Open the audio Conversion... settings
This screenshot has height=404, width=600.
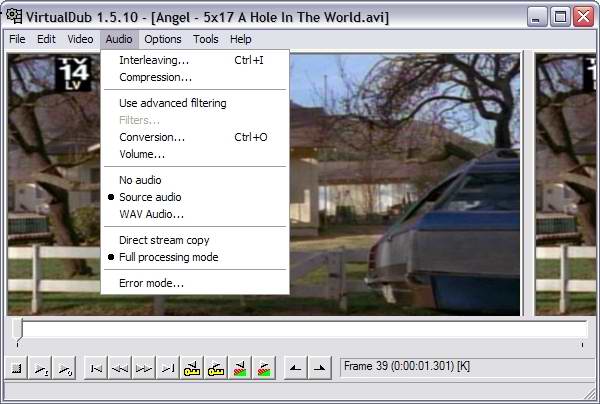195,137
